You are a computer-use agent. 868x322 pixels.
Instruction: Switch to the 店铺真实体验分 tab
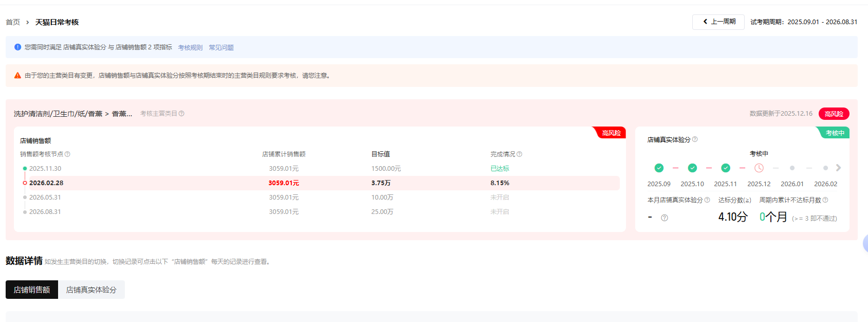[91, 290]
